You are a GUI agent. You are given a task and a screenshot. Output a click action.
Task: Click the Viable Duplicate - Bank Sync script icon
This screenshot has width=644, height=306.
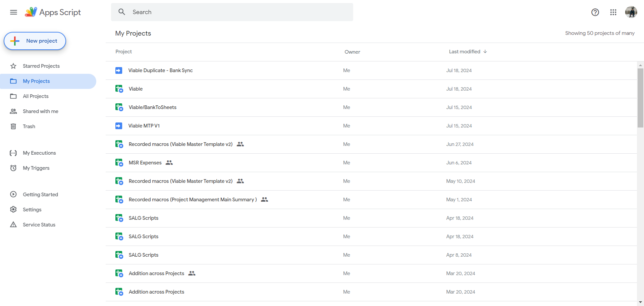pyautogui.click(x=119, y=70)
